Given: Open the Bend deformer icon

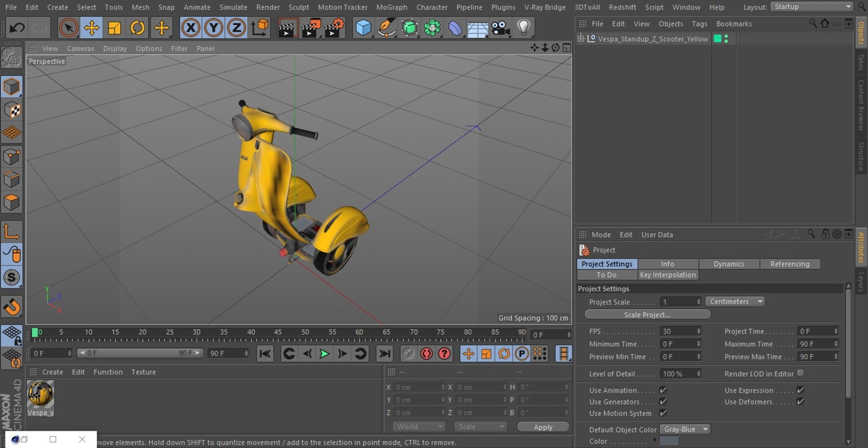Looking at the screenshot, I should tap(455, 28).
